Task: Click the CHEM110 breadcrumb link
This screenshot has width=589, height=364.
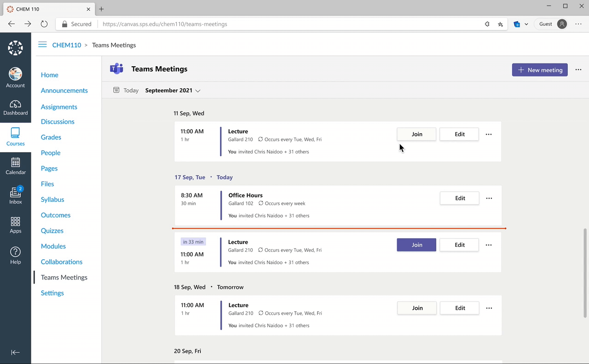Action: [67, 45]
